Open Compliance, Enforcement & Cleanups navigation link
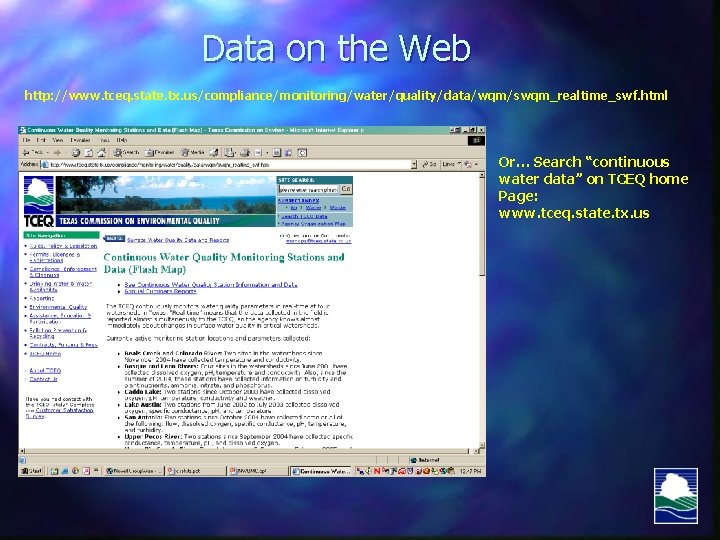The height and width of the screenshot is (540, 720). 63,272
